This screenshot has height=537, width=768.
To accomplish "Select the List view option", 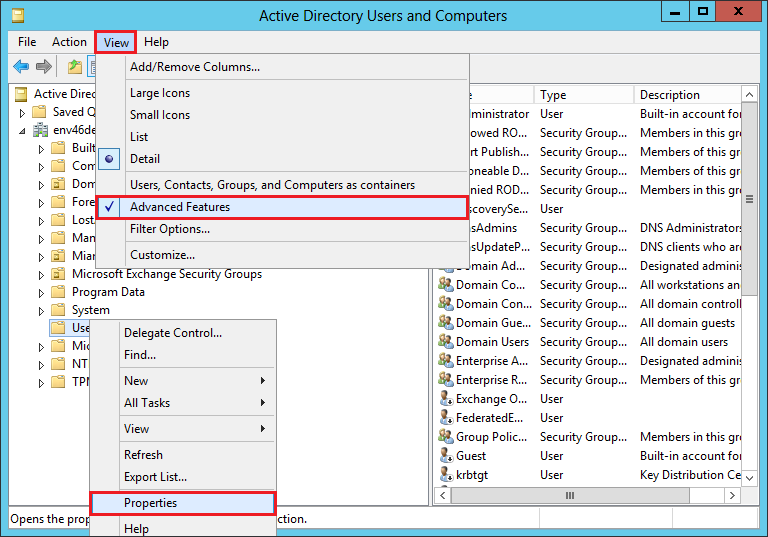I will (x=282, y=137).
